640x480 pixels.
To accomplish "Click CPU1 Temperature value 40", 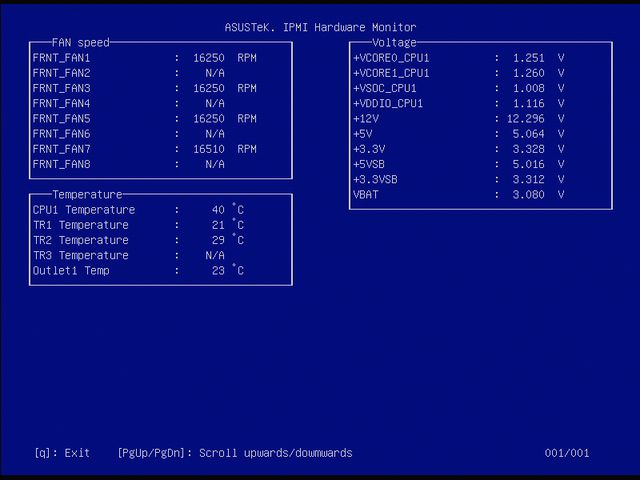I will (x=218, y=210).
